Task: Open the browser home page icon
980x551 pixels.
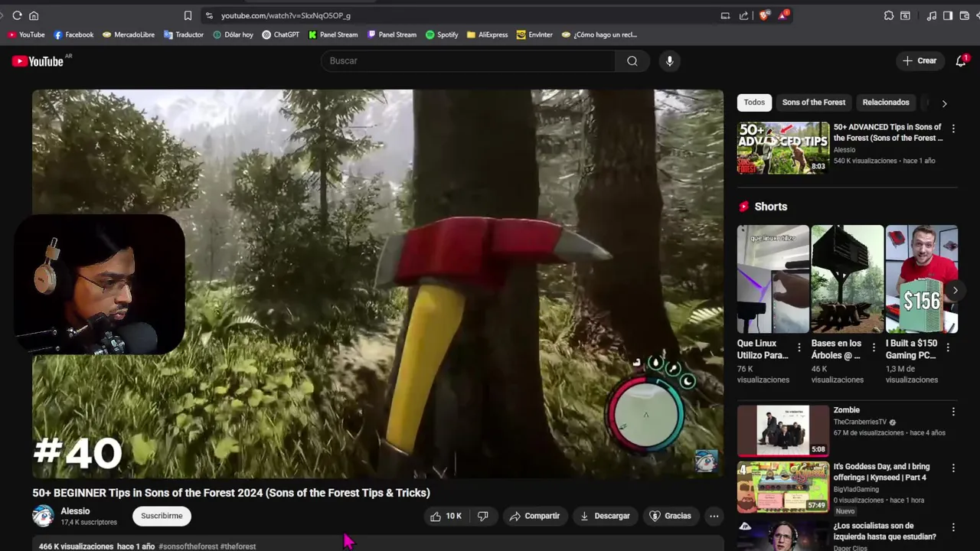Action: (34, 15)
